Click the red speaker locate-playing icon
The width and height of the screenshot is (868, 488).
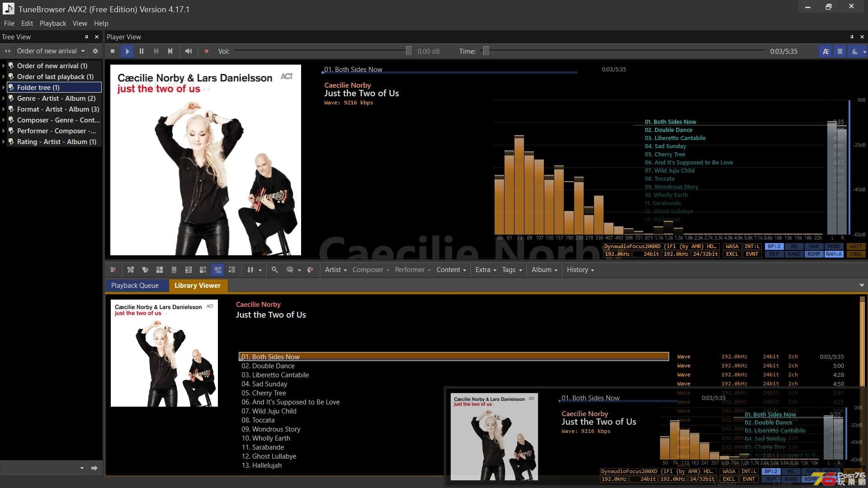(x=310, y=270)
